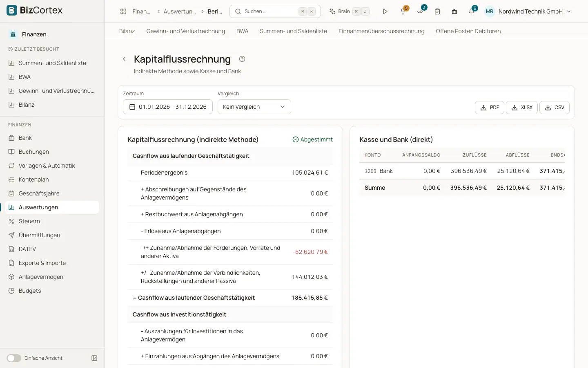The image size is (588, 368).
Task: Collapse the sidebar with the panel icon
Action: coord(94,358)
